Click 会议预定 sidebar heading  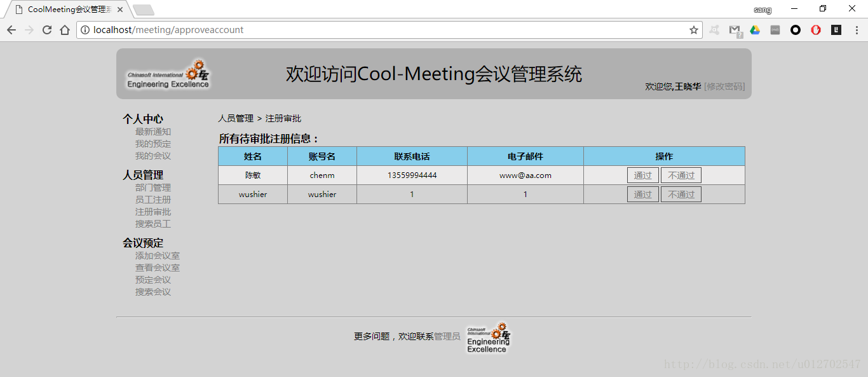pos(143,243)
